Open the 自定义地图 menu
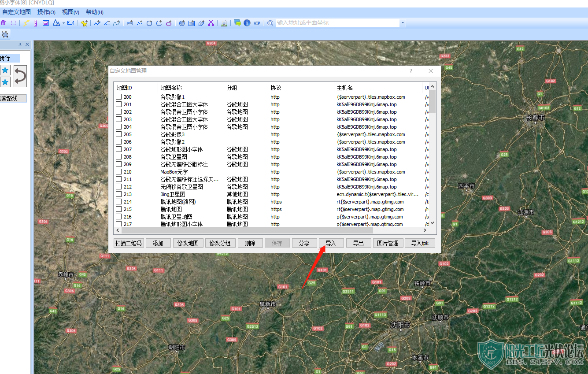588x374 pixels. click(17, 12)
